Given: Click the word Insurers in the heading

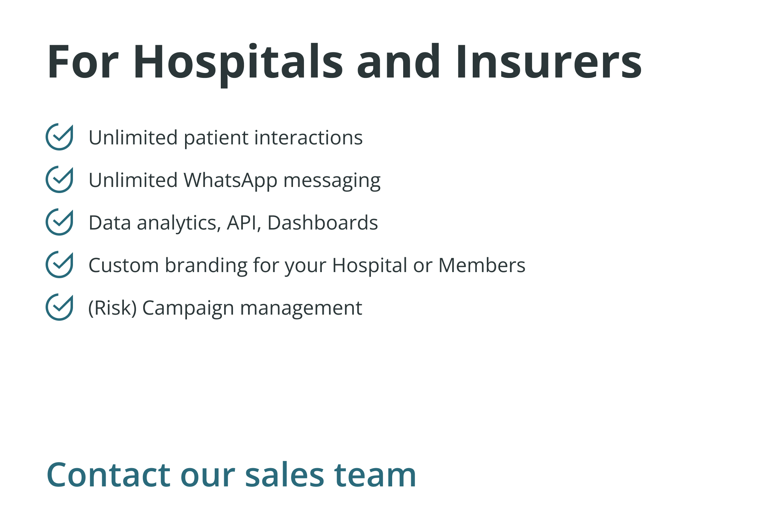Looking at the screenshot, I should [549, 62].
